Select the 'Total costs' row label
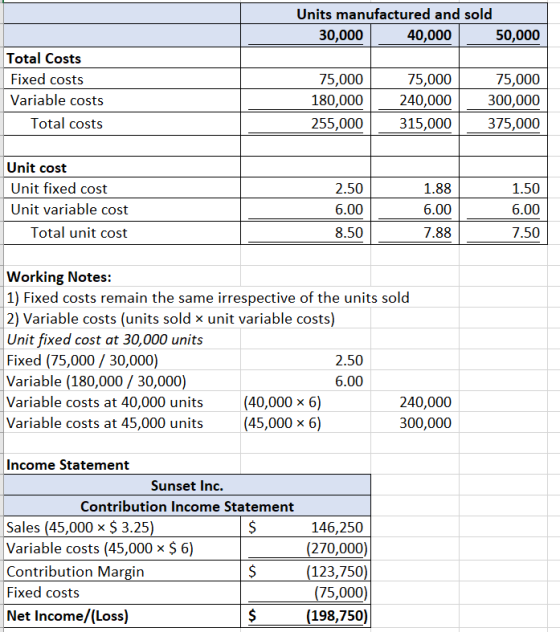 (122, 123)
